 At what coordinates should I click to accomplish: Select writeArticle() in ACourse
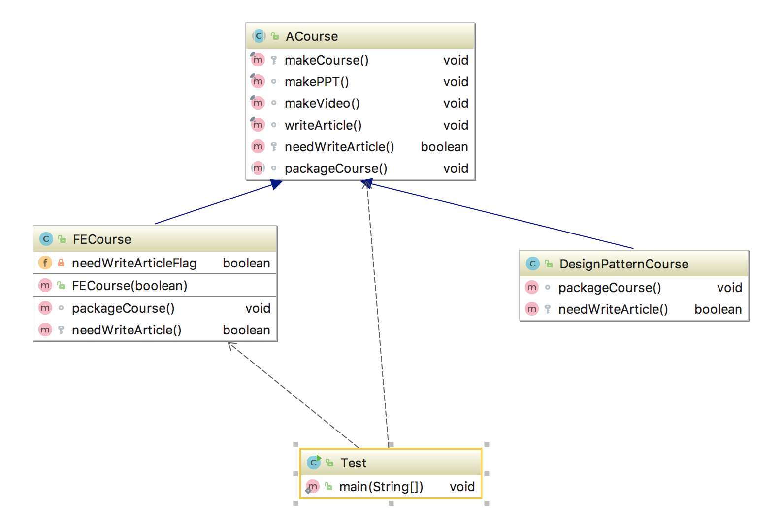click(x=360, y=125)
